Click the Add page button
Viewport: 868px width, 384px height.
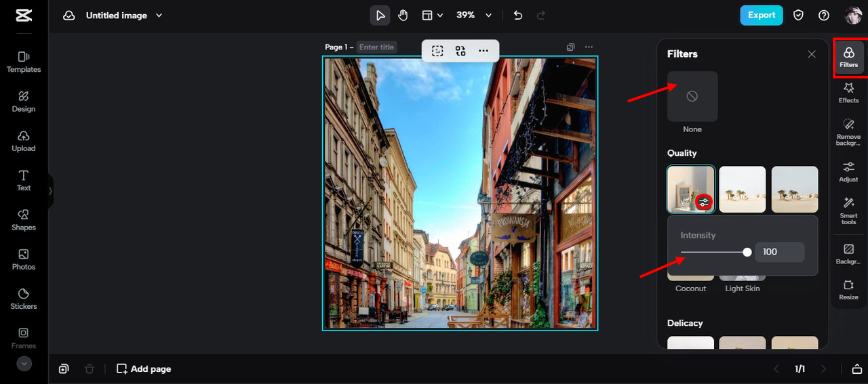click(x=144, y=369)
